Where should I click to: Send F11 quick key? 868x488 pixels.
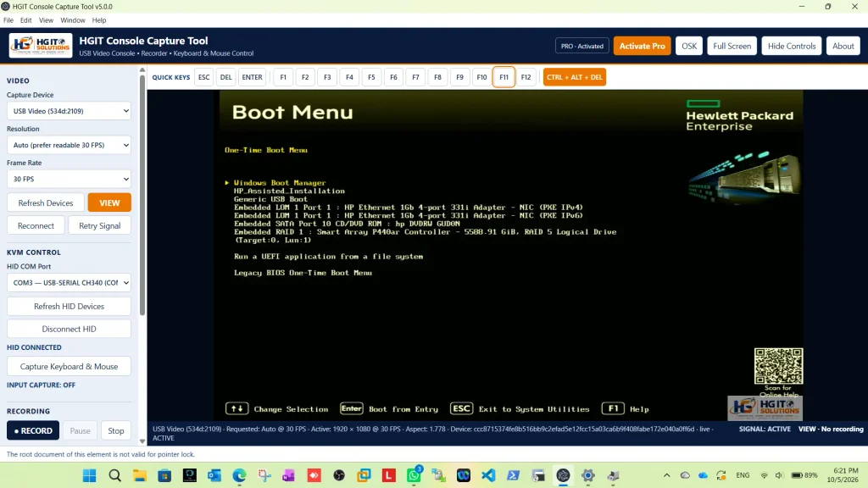coord(504,77)
